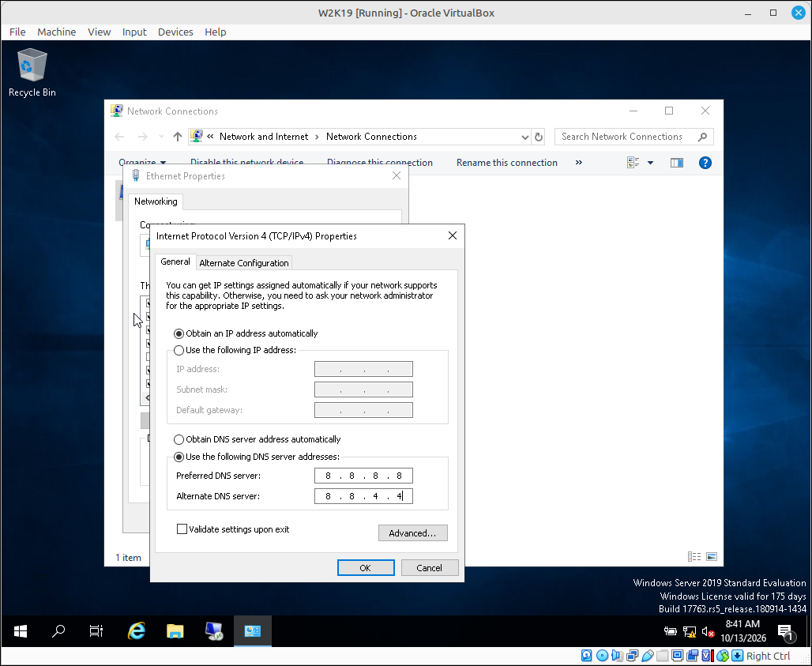Click Network and Internet breadcrumb

tap(264, 137)
